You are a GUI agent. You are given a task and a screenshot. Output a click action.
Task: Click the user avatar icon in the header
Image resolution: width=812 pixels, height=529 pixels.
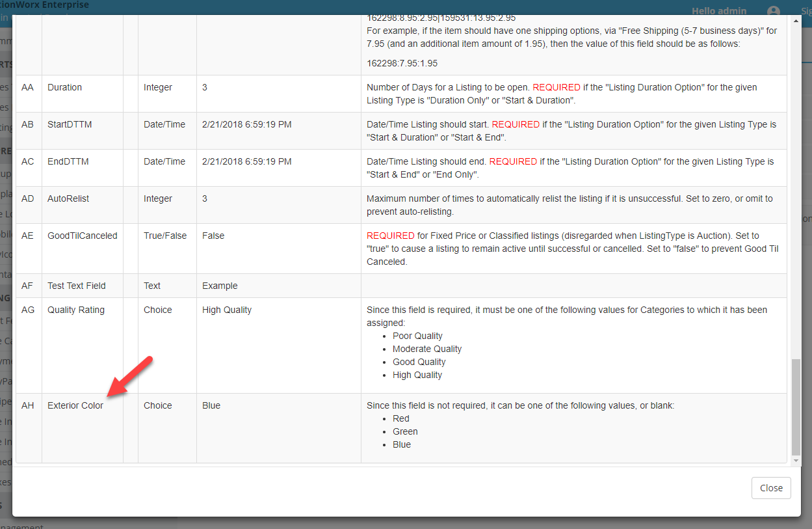tap(773, 10)
